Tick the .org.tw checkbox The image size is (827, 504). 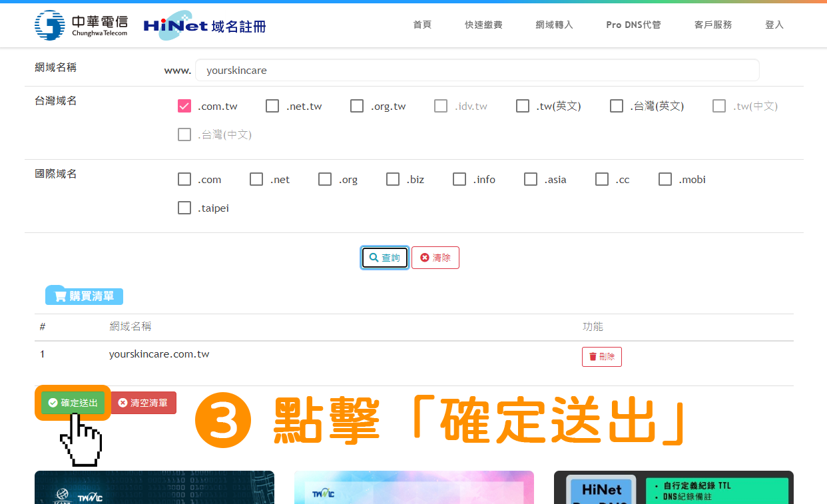pyautogui.click(x=357, y=106)
